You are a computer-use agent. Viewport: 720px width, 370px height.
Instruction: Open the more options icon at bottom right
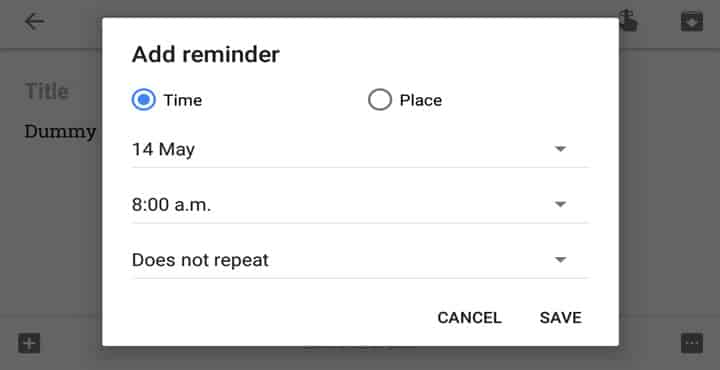[692, 343]
